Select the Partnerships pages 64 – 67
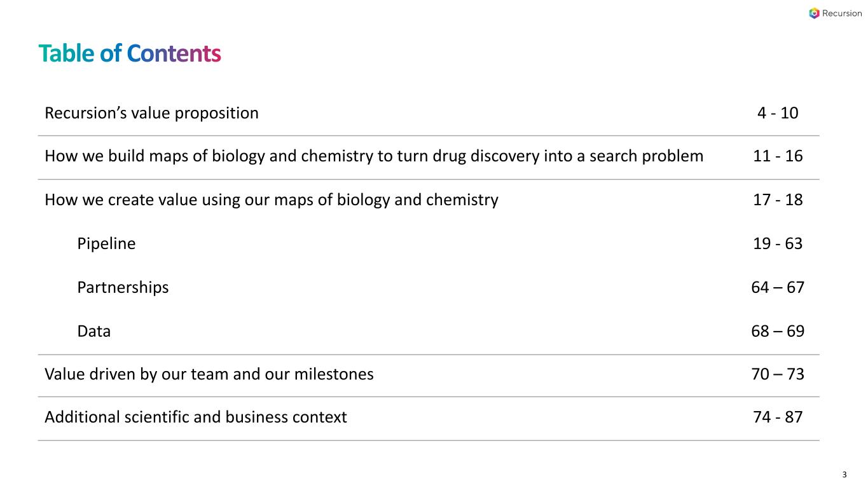The width and height of the screenshot is (868, 488). 778,287
